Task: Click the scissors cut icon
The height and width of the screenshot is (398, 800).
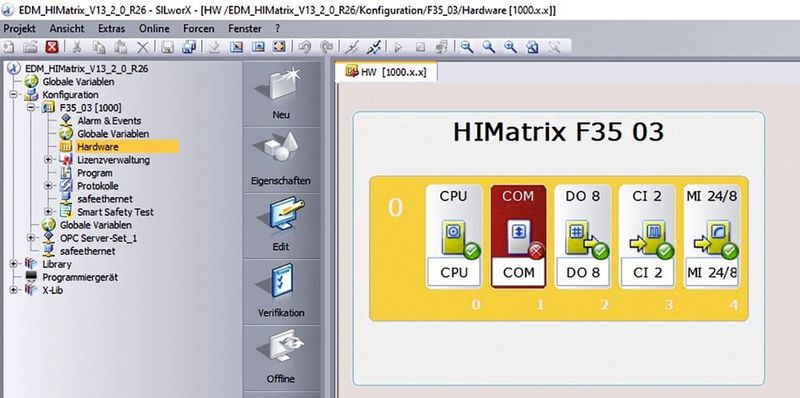Action: (x=77, y=47)
